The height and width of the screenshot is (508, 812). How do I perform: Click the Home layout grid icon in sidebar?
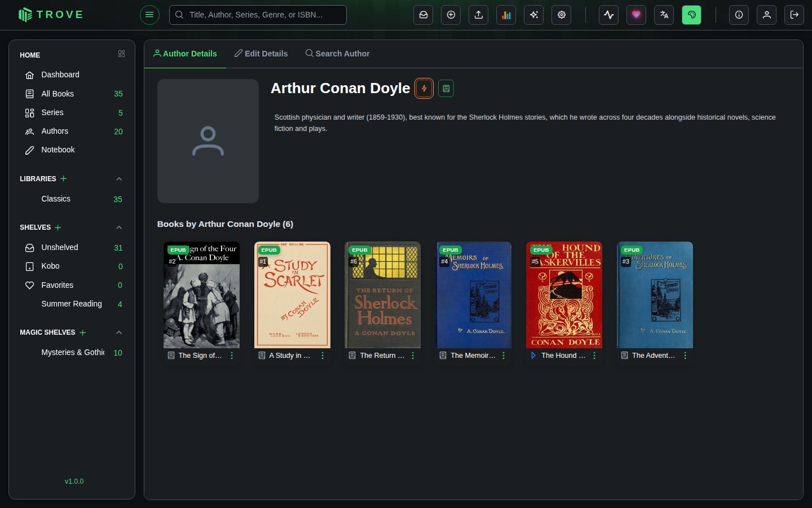click(x=121, y=54)
